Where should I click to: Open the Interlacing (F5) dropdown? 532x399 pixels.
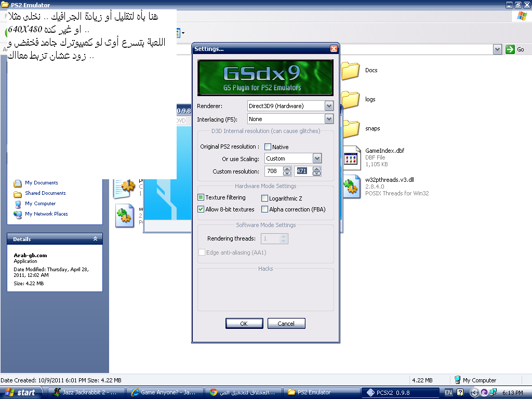329,119
